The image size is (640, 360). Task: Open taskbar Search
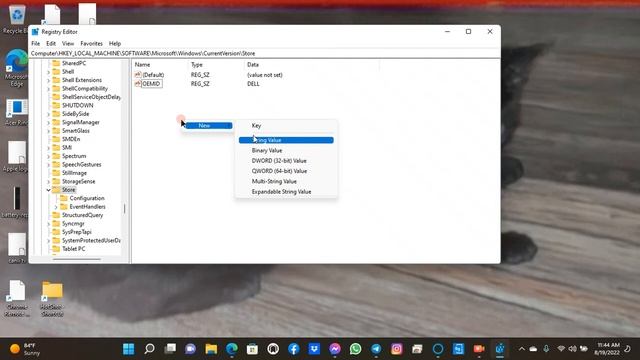(149, 349)
